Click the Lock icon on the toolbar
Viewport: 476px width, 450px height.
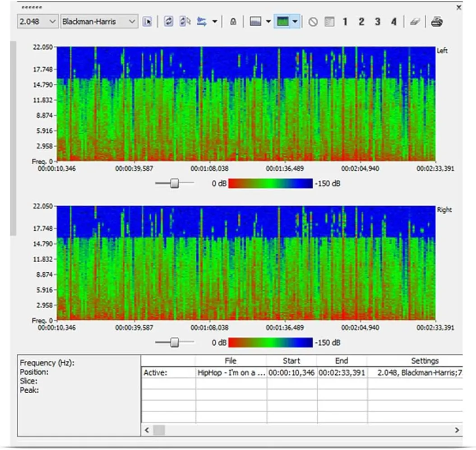(x=233, y=21)
